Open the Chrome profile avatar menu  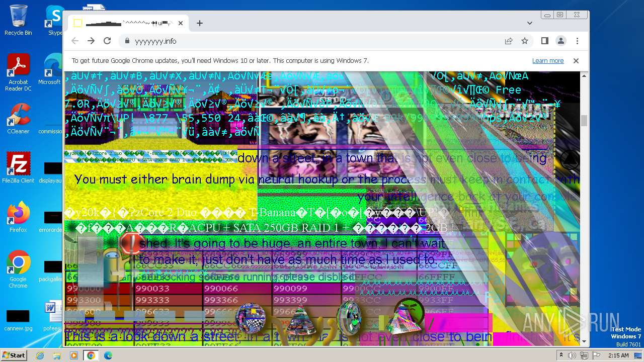[561, 41]
